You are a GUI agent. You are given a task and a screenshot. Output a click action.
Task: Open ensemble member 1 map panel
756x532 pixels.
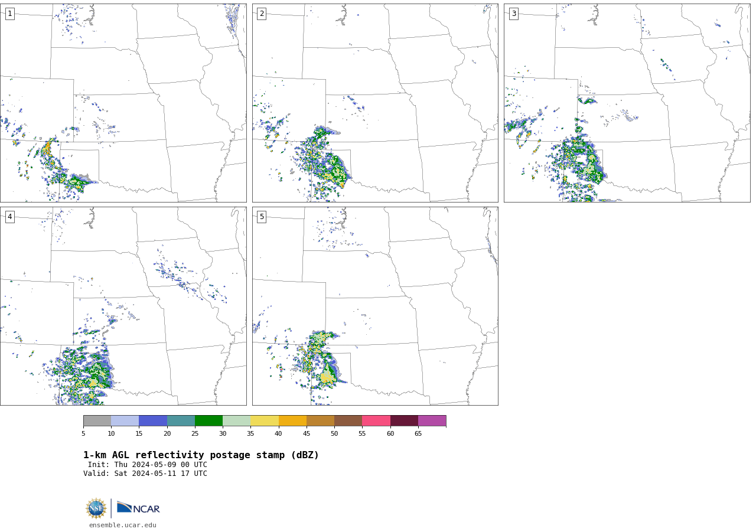point(123,103)
